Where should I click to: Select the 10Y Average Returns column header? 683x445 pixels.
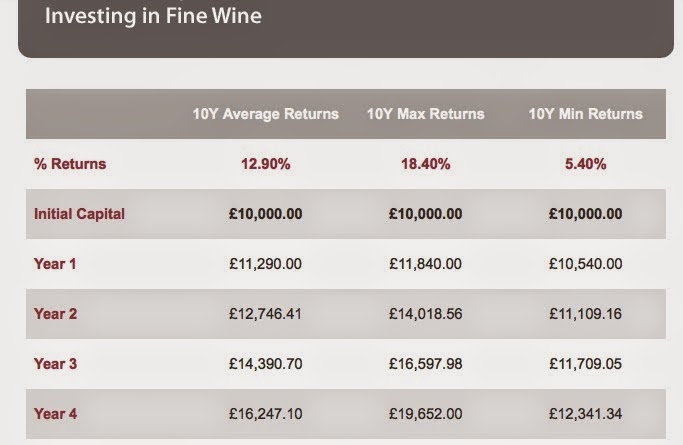pyautogui.click(x=265, y=114)
